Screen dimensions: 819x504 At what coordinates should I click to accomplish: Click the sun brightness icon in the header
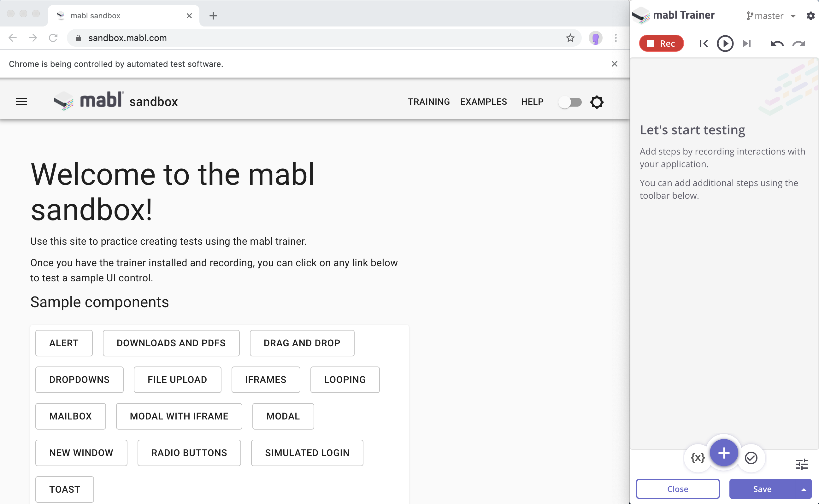[597, 102]
